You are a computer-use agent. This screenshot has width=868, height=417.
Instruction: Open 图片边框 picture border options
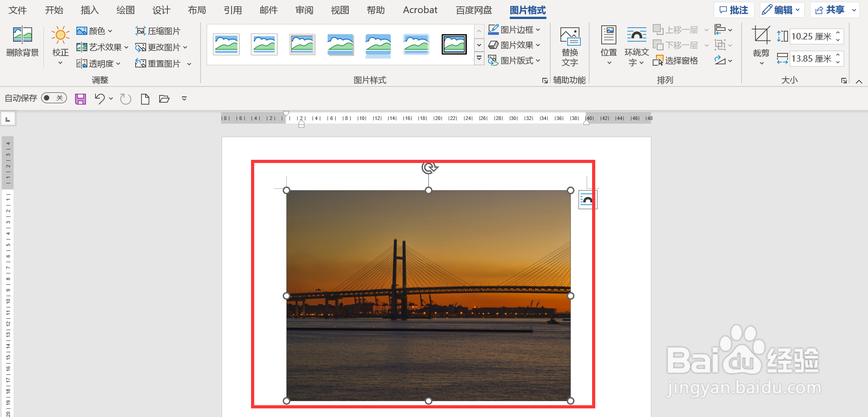[514, 29]
